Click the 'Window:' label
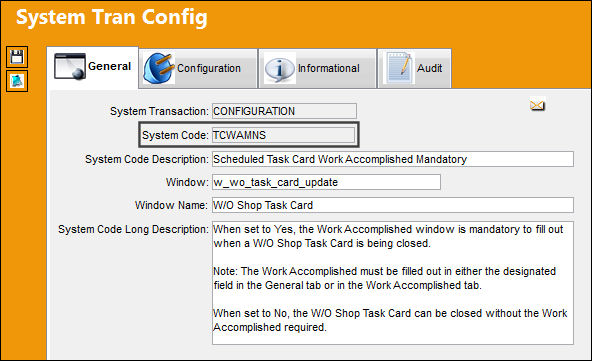This screenshot has width=592, height=361. click(187, 182)
